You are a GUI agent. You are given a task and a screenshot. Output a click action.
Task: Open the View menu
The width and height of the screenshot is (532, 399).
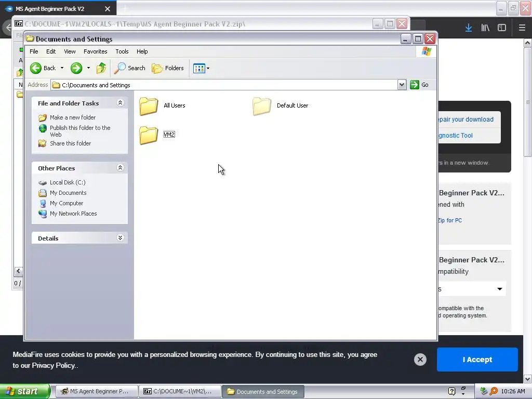(70, 51)
